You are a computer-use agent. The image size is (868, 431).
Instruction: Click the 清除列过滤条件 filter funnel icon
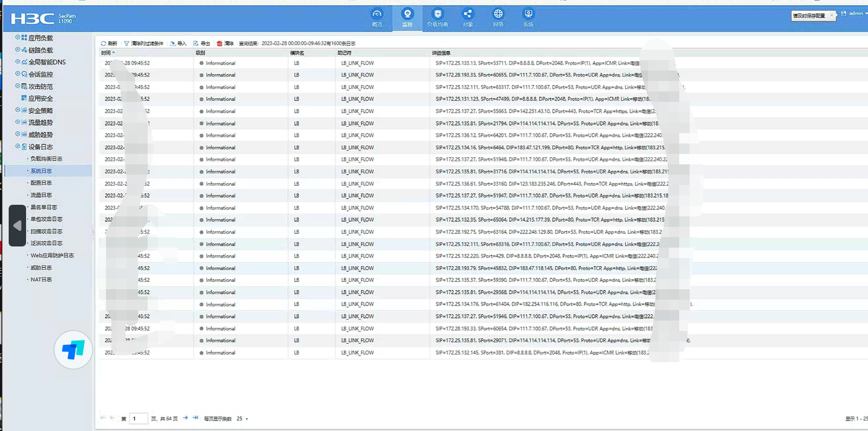(127, 43)
